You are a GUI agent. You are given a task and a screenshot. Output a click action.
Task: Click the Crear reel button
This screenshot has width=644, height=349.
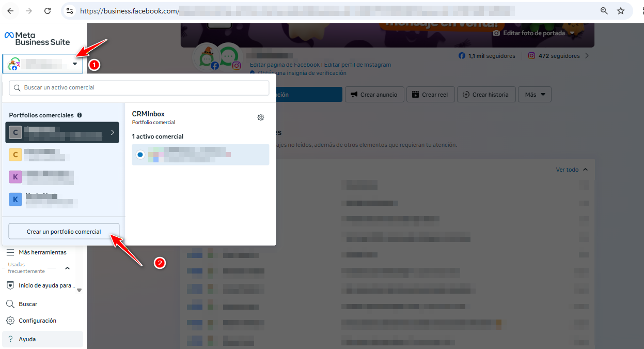click(431, 95)
